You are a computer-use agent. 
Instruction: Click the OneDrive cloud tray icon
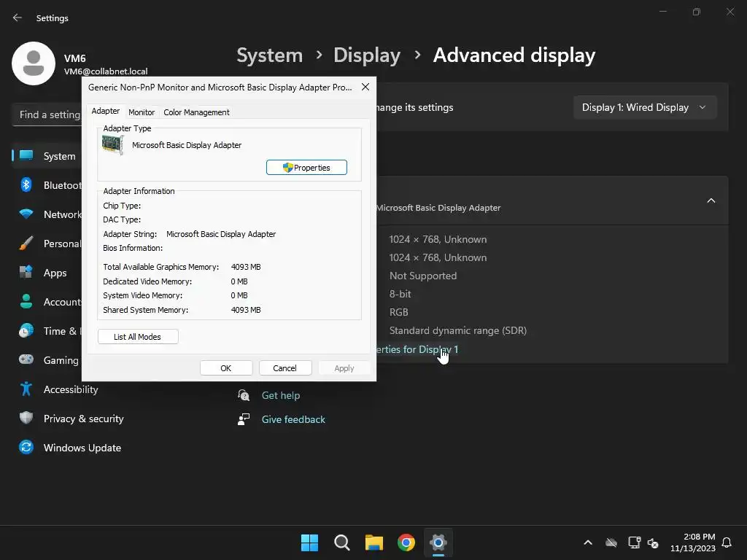611,542
